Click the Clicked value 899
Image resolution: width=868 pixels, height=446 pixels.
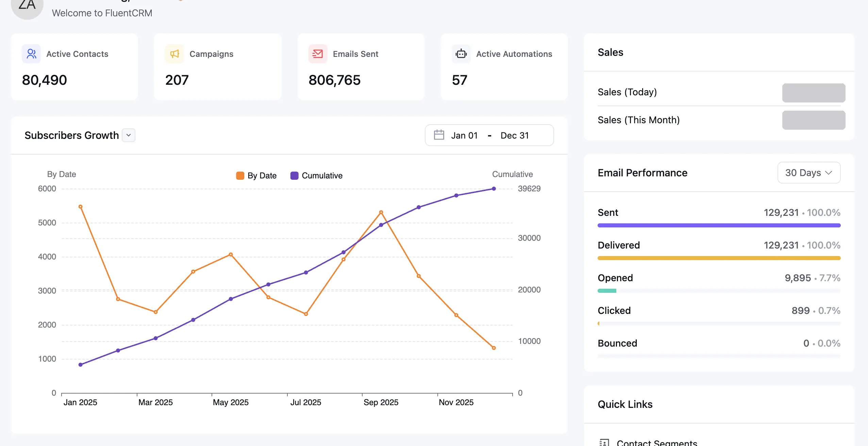tap(800, 310)
